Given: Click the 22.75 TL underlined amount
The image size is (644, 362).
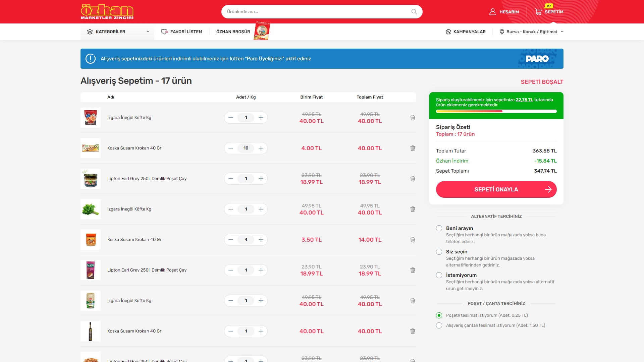Looking at the screenshot, I should pyautogui.click(x=524, y=100).
